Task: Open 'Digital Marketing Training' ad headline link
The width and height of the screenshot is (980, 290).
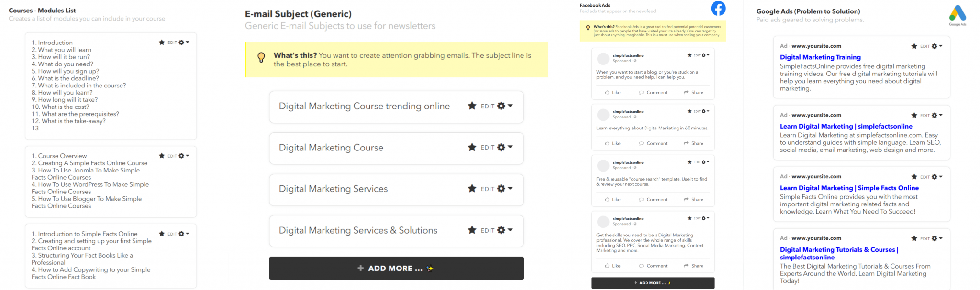Action: coord(820,57)
